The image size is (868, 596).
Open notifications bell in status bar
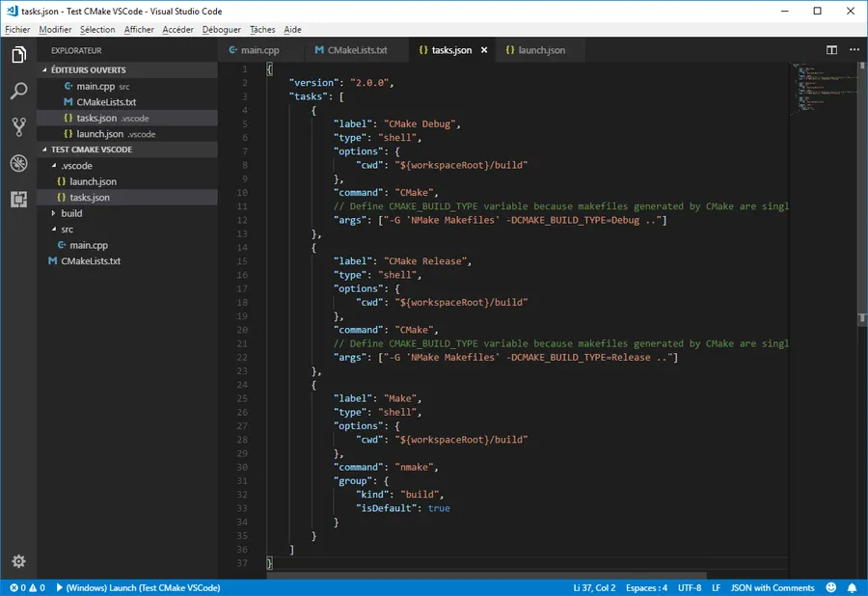click(852, 587)
